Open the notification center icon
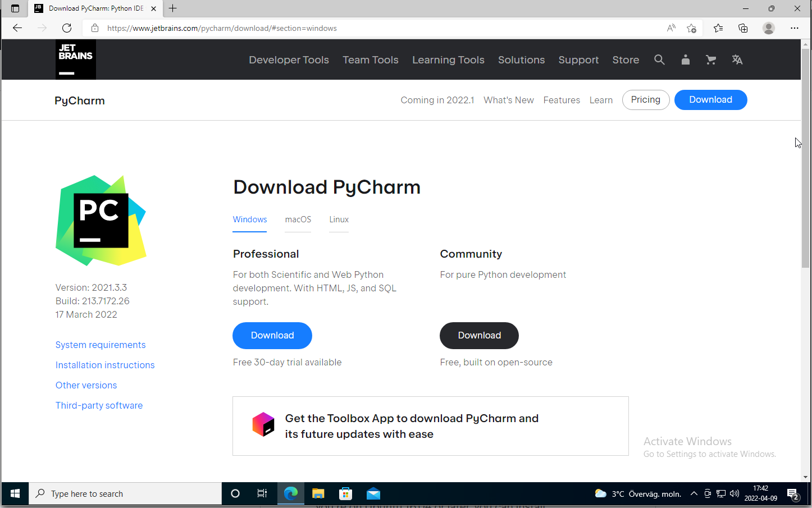Viewport: 812px width, 508px height. [793, 494]
